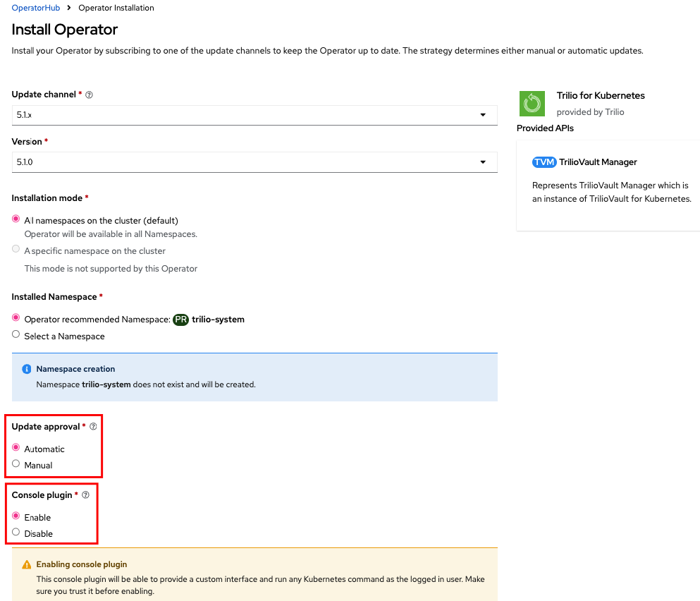Click the Install Operator heading
The image size is (700, 601).
tap(64, 30)
